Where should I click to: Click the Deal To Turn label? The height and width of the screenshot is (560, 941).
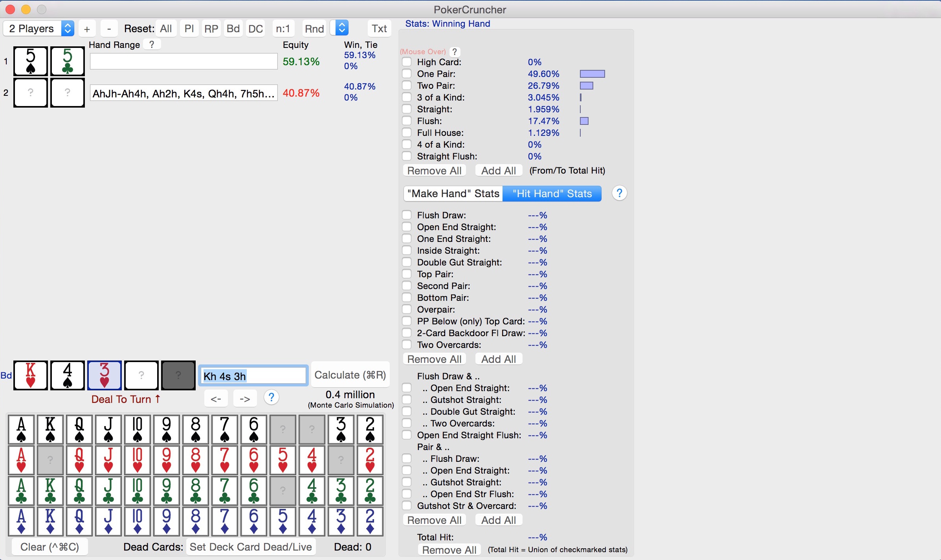pyautogui.click(x=126, y=399)
